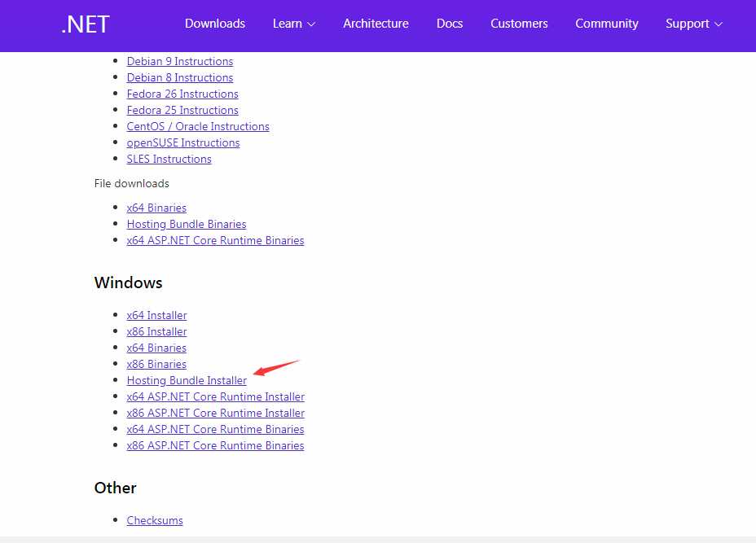Open the Downloads nav item
This screenshot has width=756, height=543.
coord(215,24)
